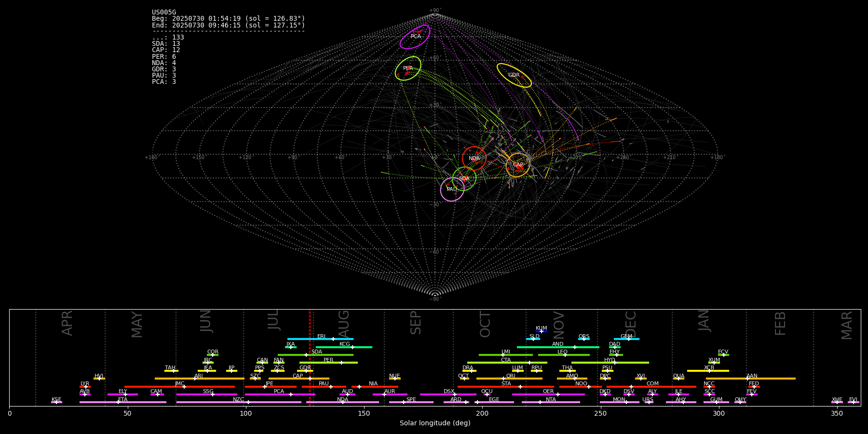Click the LEO shower bar in timeline
Image resolution: width=868 pixels, height=434 pixels.
[564, 354]
